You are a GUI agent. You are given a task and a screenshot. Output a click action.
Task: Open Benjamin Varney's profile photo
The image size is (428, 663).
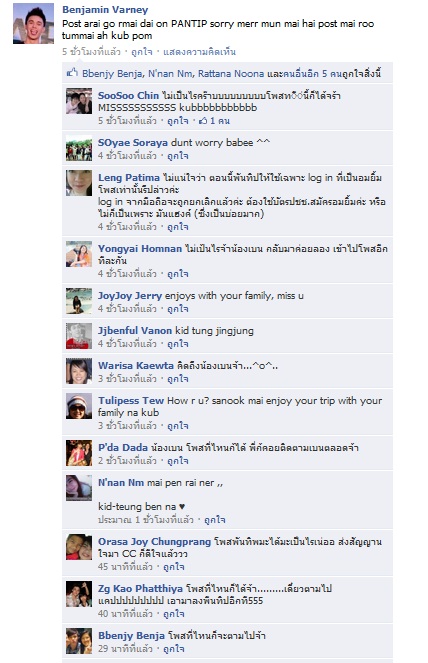point(33,24)
